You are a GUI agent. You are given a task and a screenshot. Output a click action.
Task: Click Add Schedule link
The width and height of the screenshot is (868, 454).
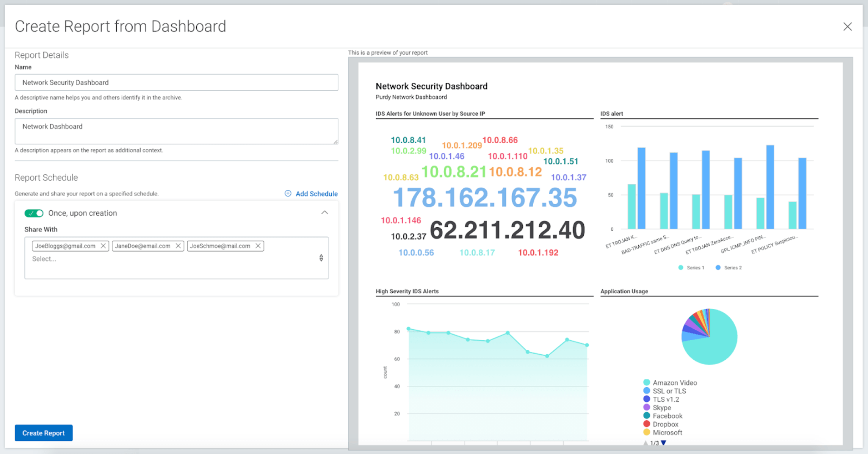(316, 194)
